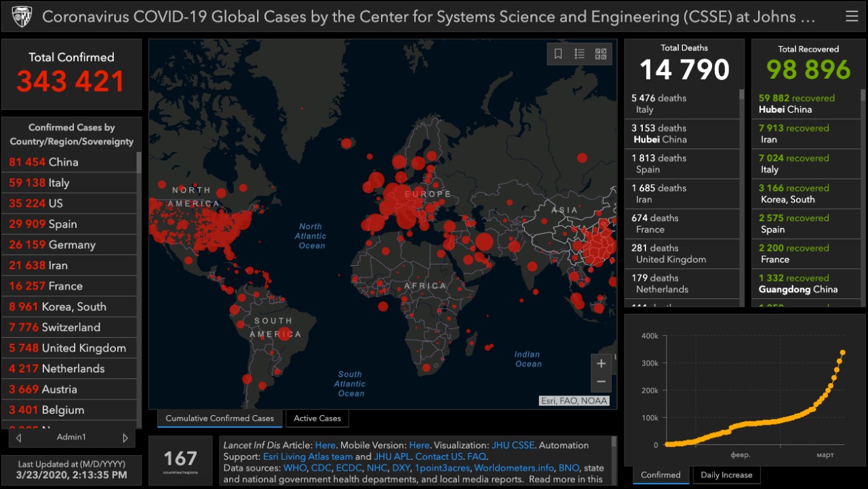
Task: Click the 5 476 deaths Italy row
Action: pyautogui.click(x=682, y=104)
